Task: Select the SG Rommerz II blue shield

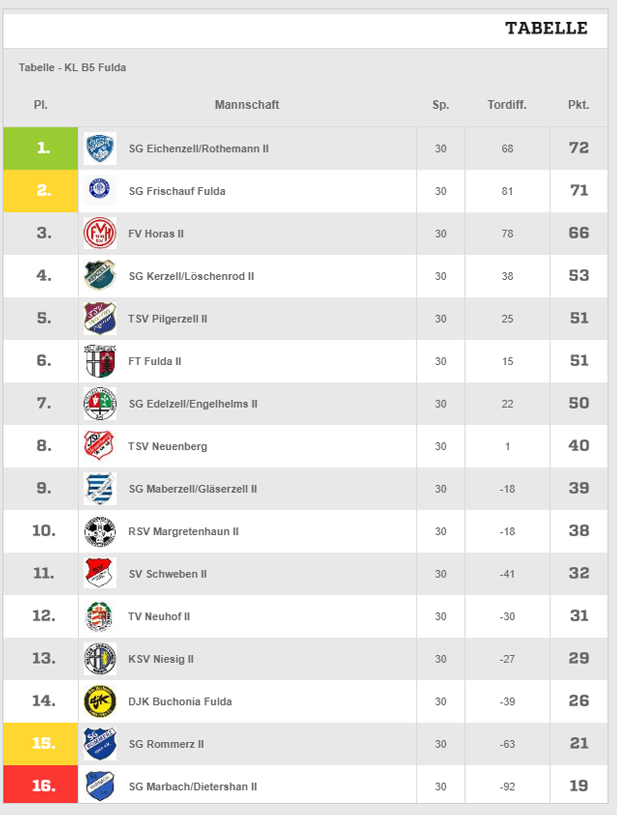Action: (100, 744)
